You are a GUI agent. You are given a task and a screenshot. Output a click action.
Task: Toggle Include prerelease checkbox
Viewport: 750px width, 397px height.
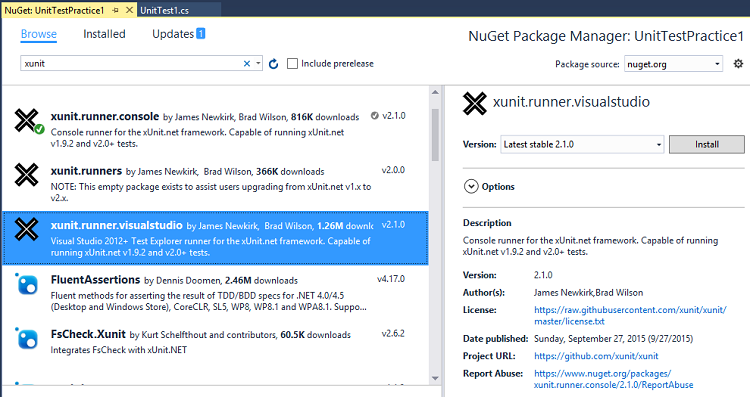point(292,64)
